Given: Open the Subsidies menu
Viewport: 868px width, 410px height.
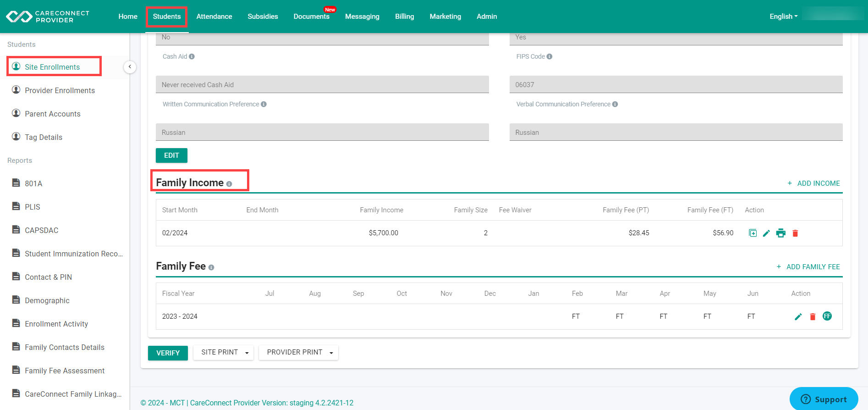Looking at the screenshot, I should pos(263,17).
